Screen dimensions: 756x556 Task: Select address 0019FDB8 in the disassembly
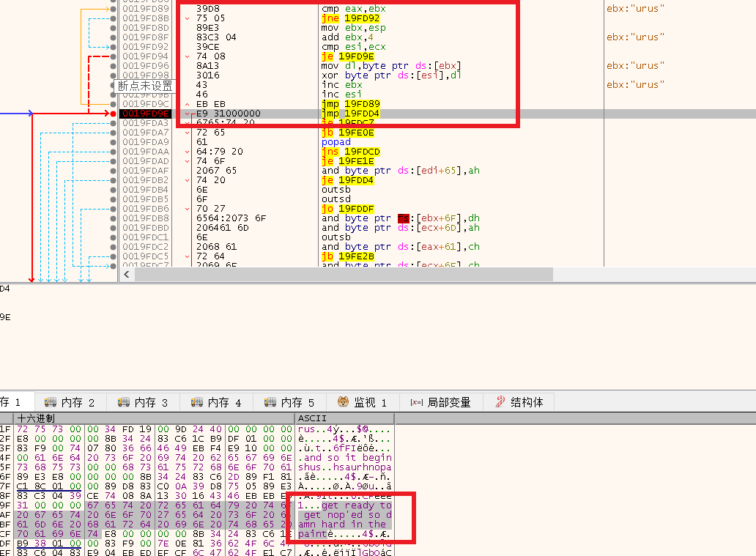coord(146,218)
